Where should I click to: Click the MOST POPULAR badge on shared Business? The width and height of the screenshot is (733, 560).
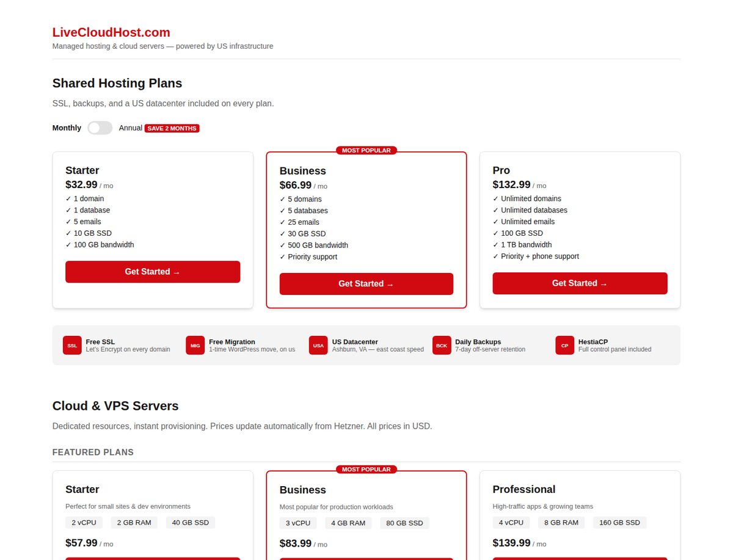366,150
